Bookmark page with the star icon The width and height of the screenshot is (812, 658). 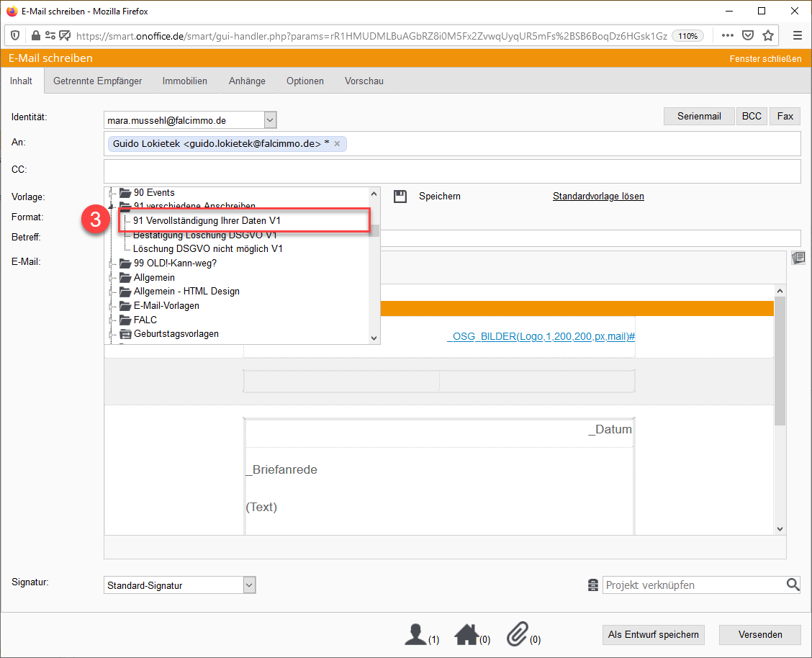[768, 35]
